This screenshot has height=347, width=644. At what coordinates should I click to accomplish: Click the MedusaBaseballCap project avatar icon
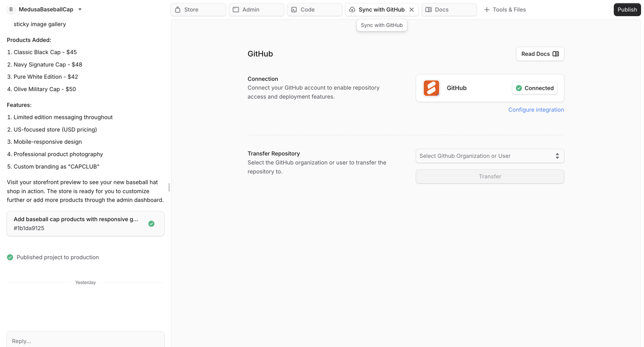coord(11,9)
